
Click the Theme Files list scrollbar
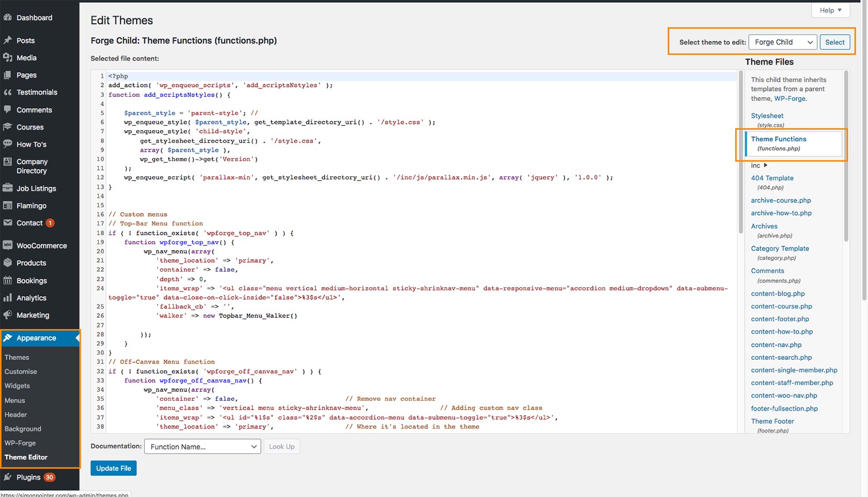846,157
